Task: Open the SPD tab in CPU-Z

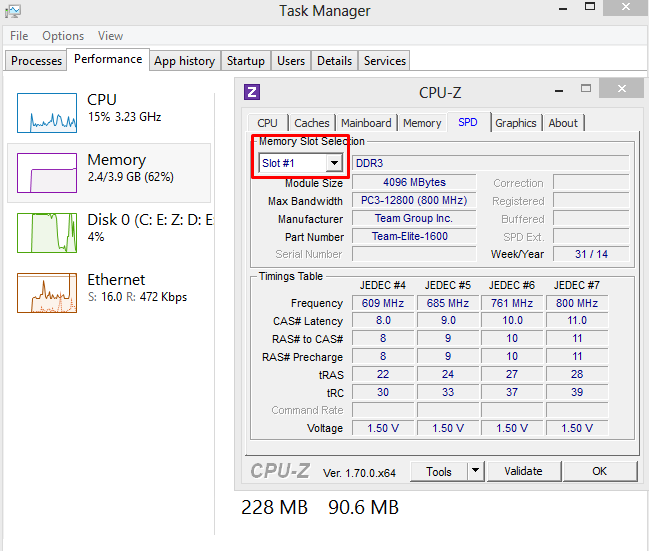Action: (468, 122)
